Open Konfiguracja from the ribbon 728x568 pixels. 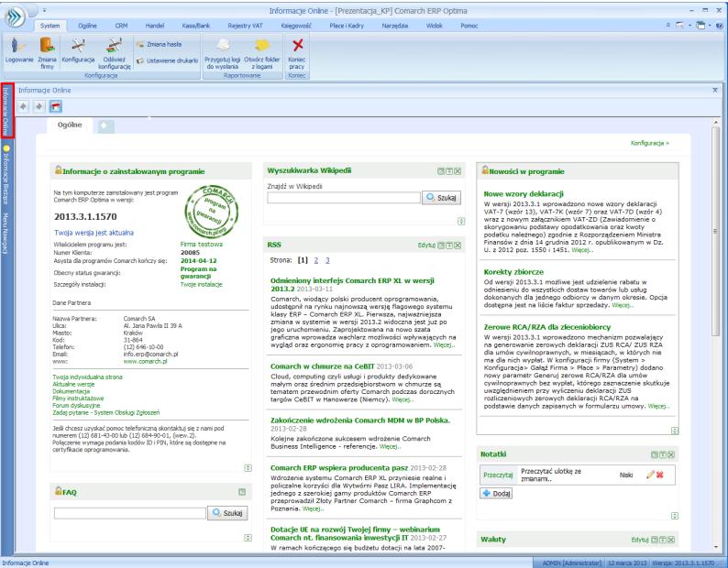tap(78, 51)
